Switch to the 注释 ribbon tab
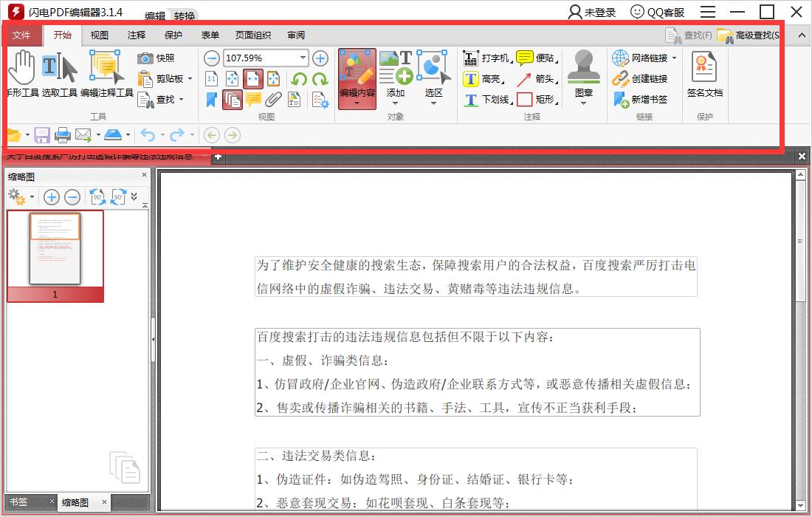Viewport: 812px width, 517px height. pos(136,35)
